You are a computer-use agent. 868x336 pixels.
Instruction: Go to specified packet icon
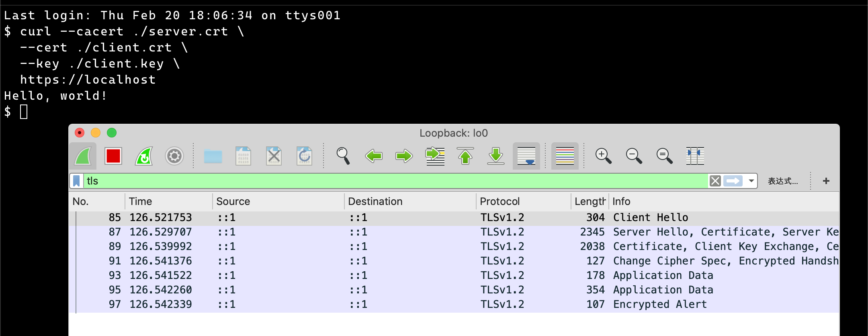click(435, 156)
